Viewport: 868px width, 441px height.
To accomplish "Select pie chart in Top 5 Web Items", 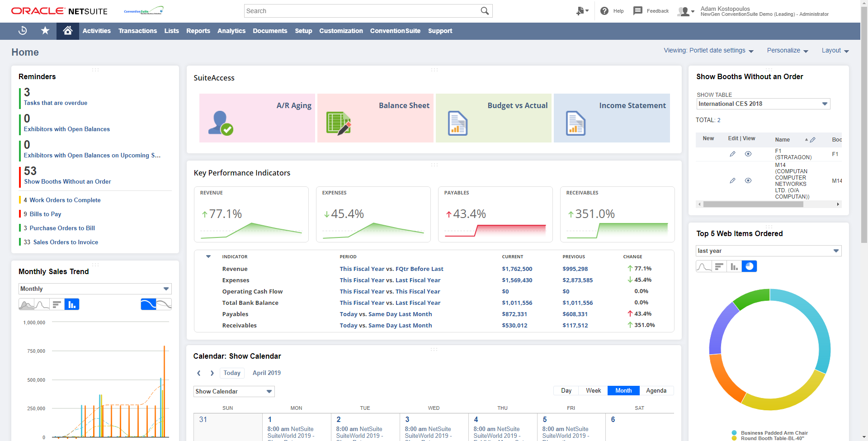I will pyautogui.click(x=749, y=266).
